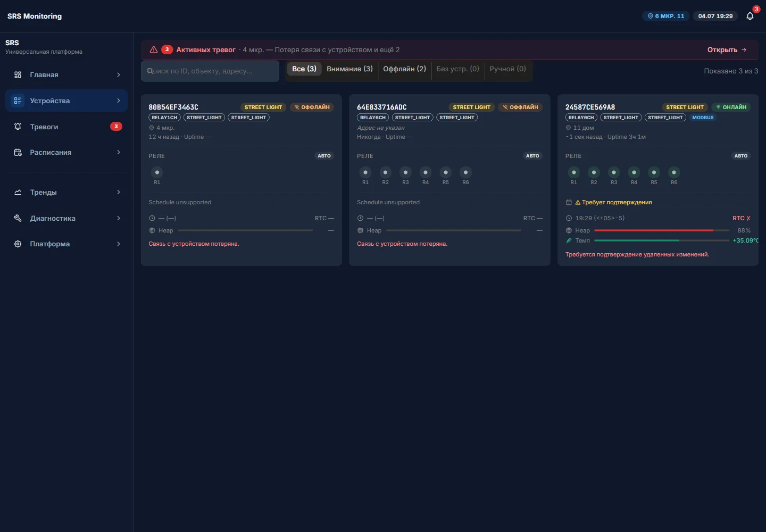The width and height of the screenshot is (766, 532).
Task: Click the Устройства devices list icon
Action: (x=18, y=101)
